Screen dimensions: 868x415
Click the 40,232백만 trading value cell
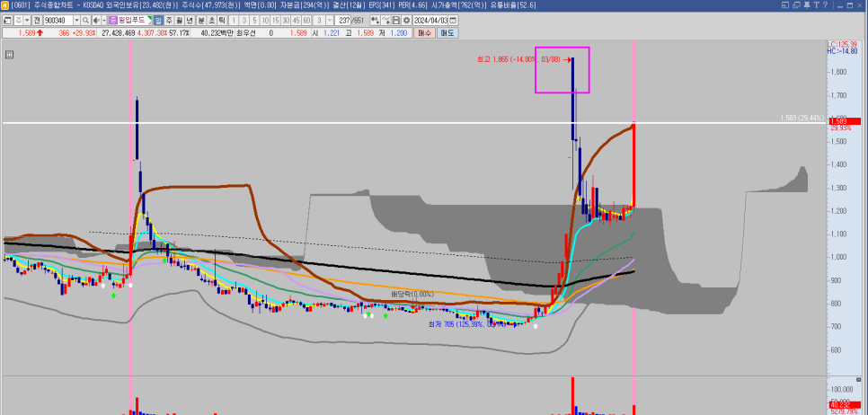tap(217, 33)
